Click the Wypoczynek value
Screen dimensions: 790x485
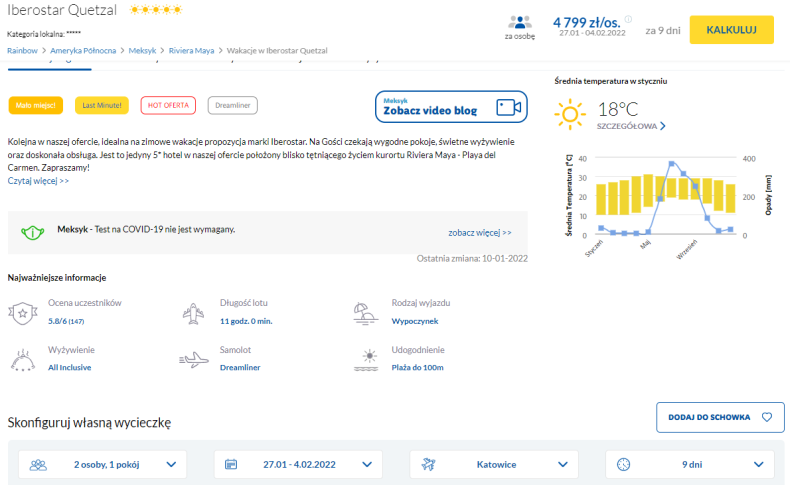click(415, 321)
